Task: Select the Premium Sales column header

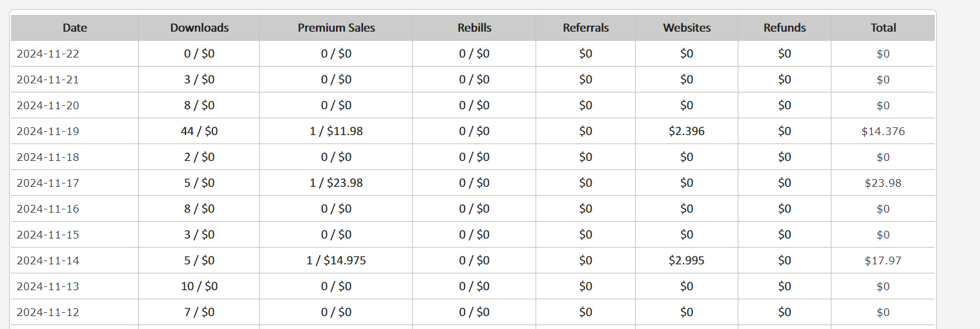Action: coord(336,28)
